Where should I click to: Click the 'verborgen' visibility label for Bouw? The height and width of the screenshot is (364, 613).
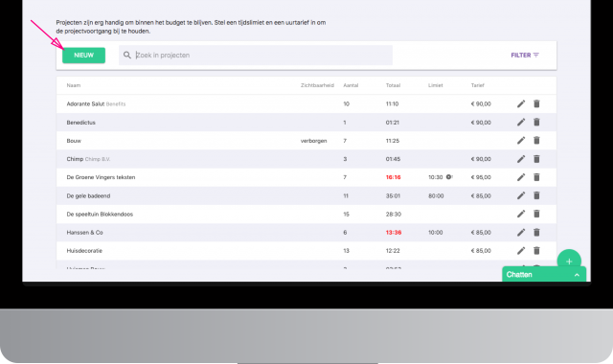pyautogui.click(x=313, y=141)
